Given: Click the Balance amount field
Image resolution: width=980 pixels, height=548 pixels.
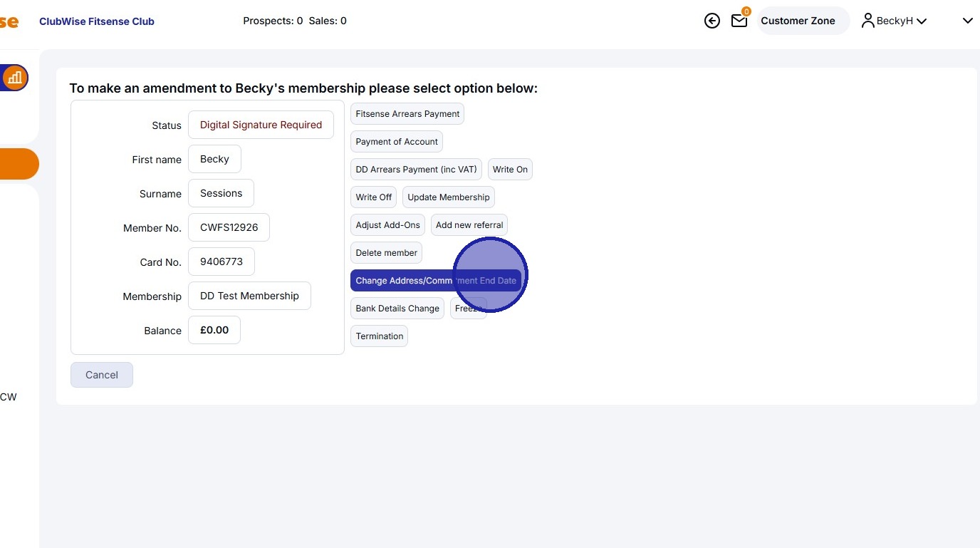Looking at the screenshot, I should [x=214, y=329].
